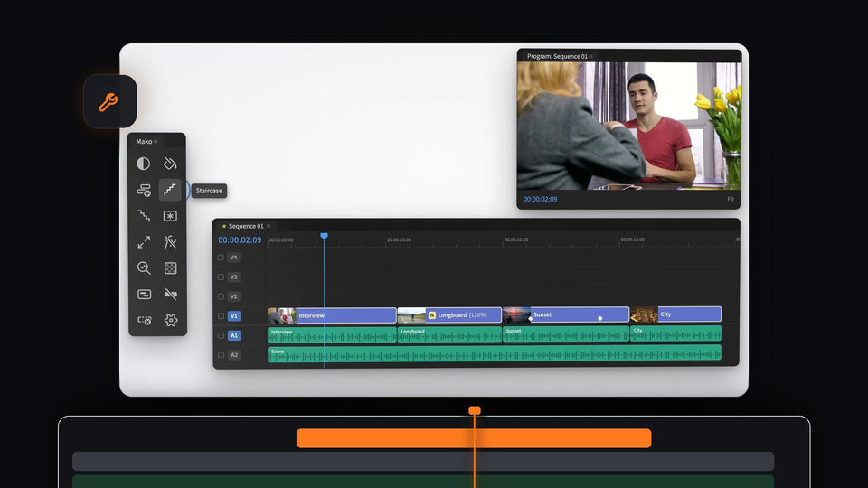Toggle V3 track targeting label
The image size is (868, 488).
coord(233,277)
